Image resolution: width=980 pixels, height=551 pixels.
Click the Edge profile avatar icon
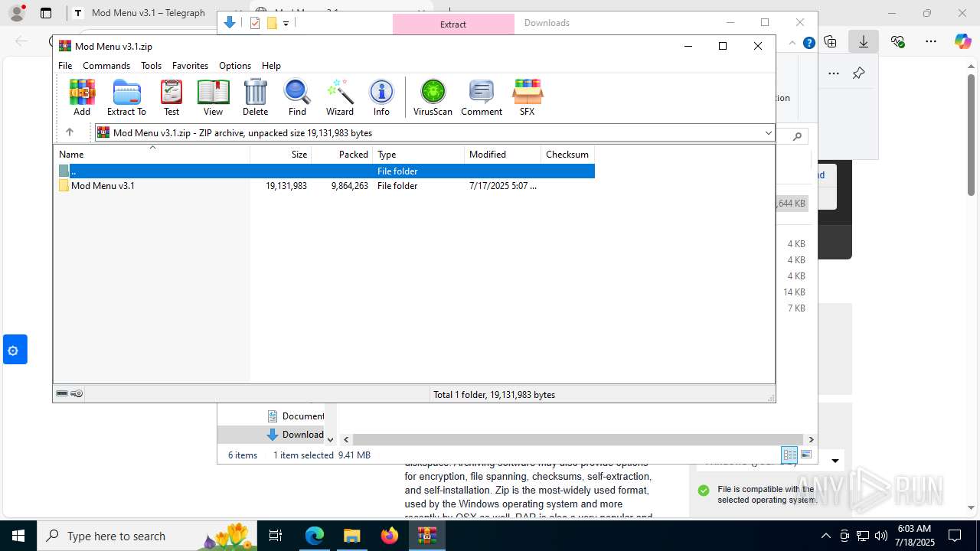coord(16,13)
